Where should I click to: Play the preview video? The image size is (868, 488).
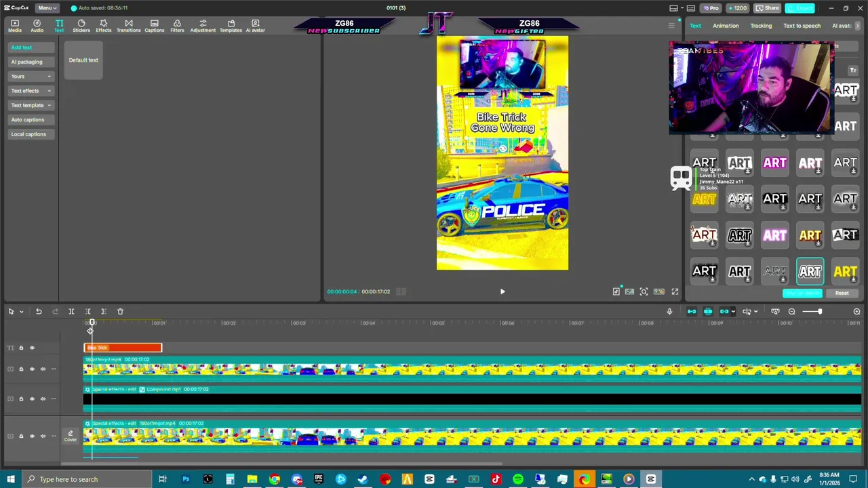(x=502, y=291)
